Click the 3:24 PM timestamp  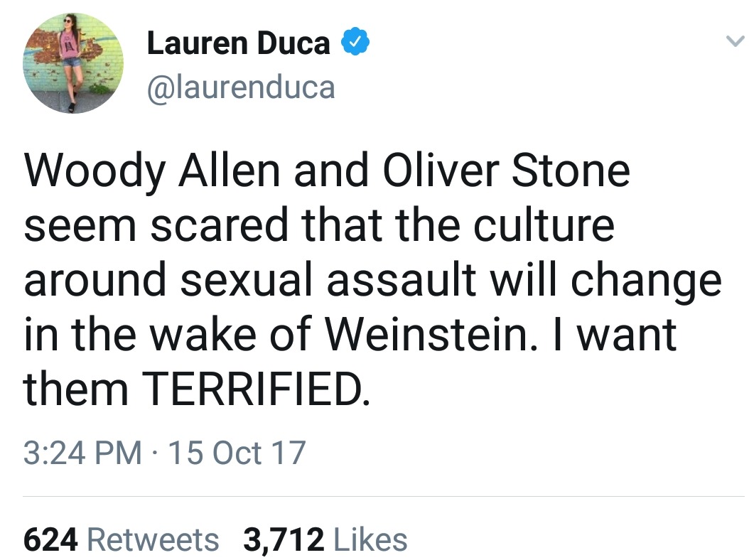point(82,453)
